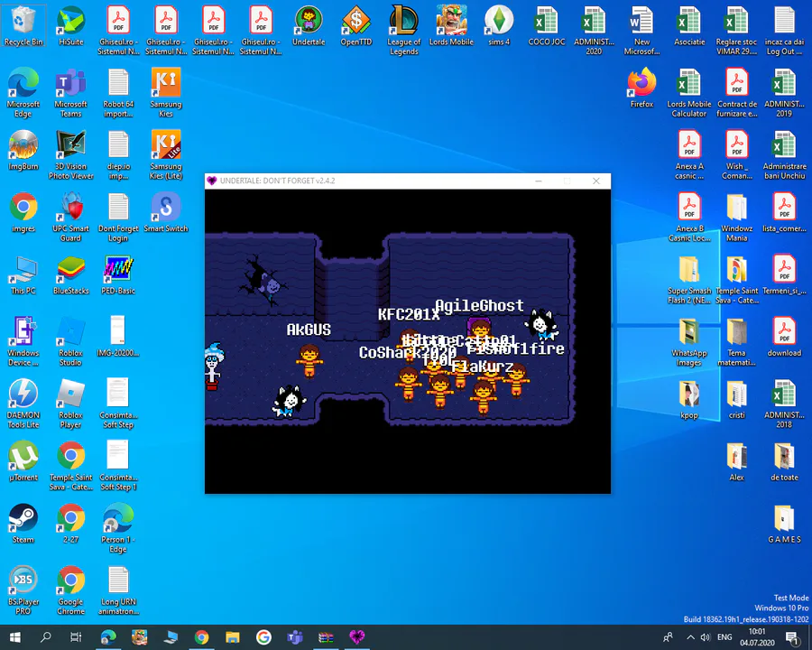Open the Samsung Kies desktop shortcut
The height and width of the screenshot is (650, 812).
click(x=166, y=92)
